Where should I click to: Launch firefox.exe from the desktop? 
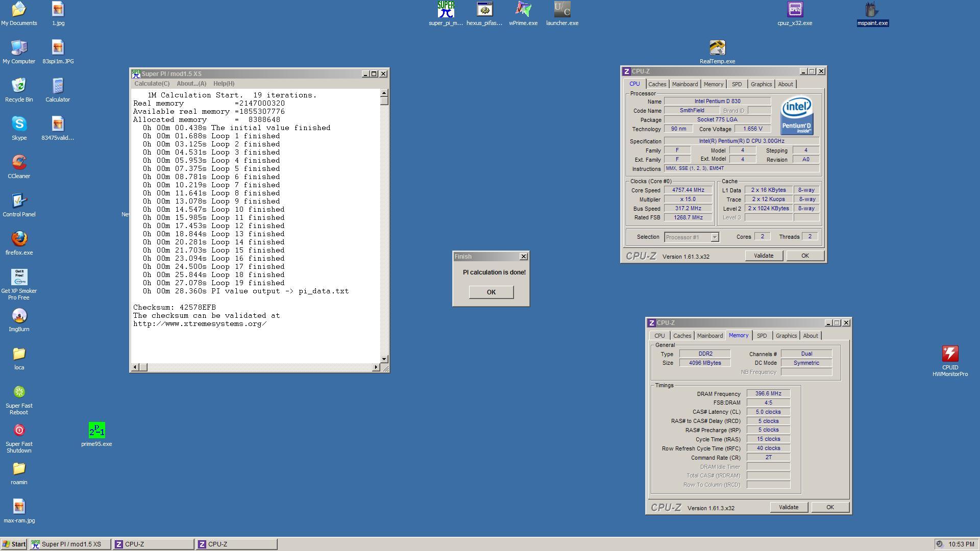coord(19,243)
